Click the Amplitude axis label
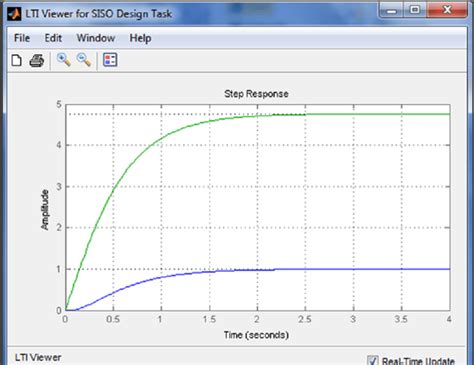Viewport: 474px width, 365px height. [x=45, y=210]
